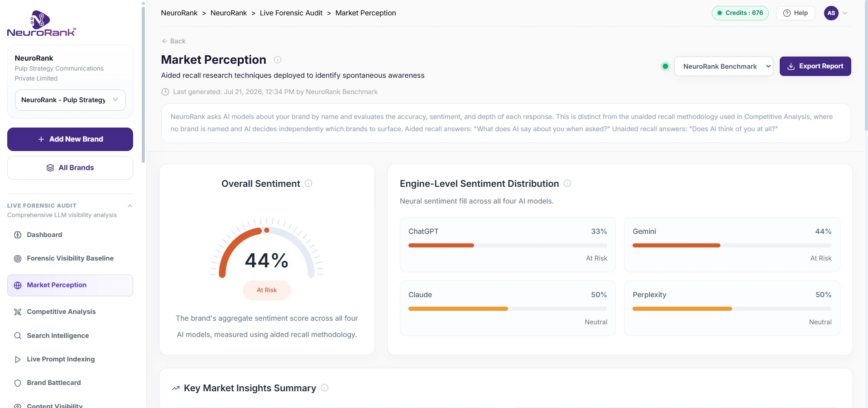Open the NeuroRank - Pulp Strategy brand dropdown
868x408 pixels.
pyautogui.click(x=70, y=100)
